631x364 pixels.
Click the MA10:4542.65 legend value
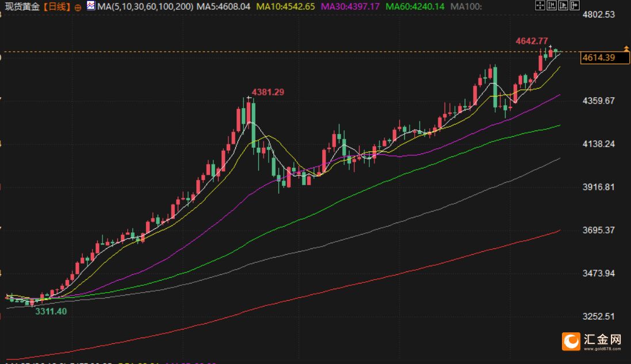[x=286, y=6]
